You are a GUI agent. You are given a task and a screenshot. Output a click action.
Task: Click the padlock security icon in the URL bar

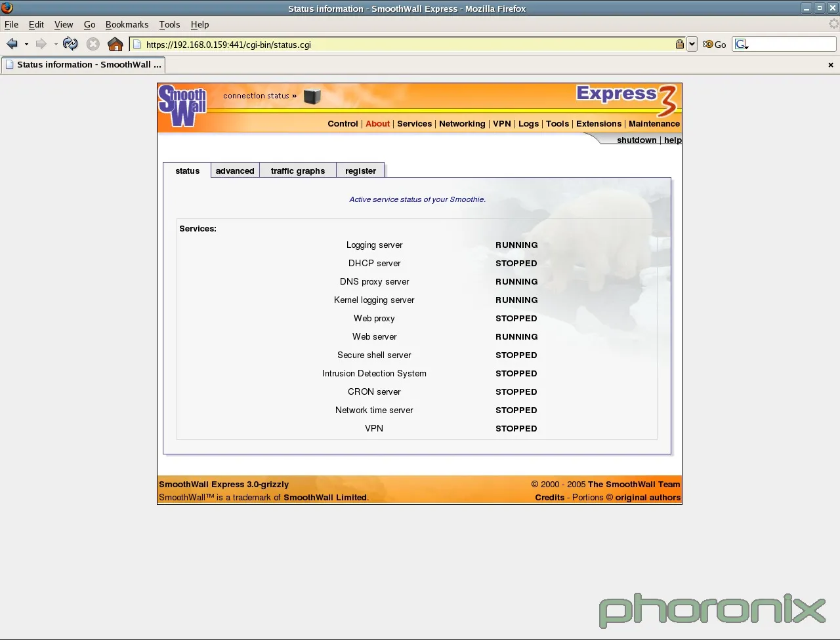pyautogui.click(x=680, y=44)
